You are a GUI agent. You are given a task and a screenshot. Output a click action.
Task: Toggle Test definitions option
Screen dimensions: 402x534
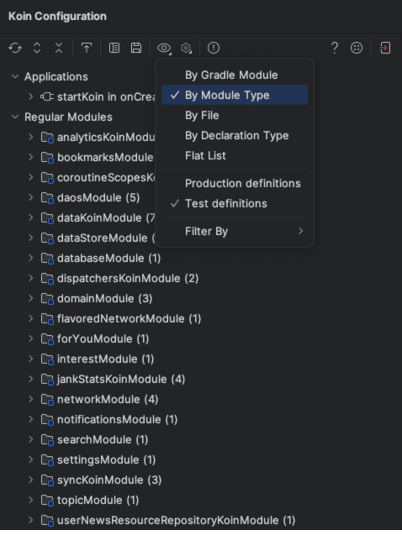235,203
